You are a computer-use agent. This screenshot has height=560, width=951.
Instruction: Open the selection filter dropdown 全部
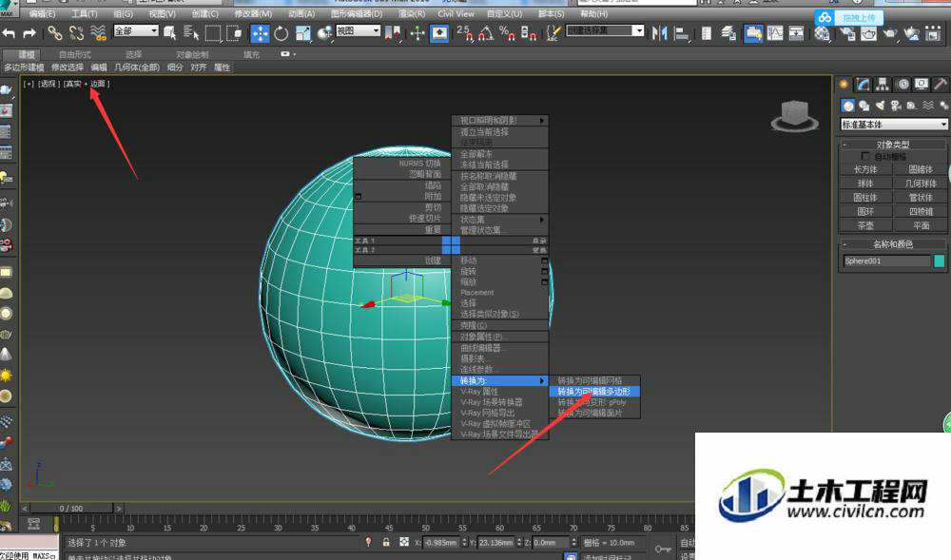[x=136, y=30]
